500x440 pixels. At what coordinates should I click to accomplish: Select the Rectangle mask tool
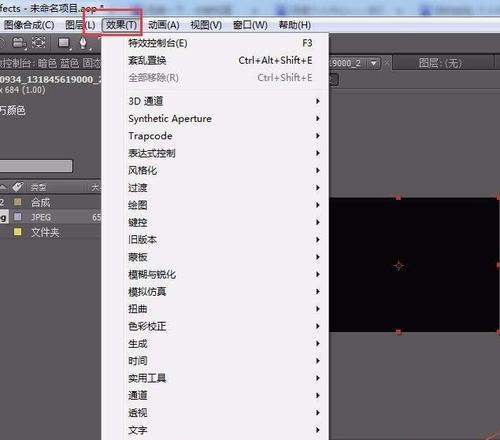tap(64, 43)
